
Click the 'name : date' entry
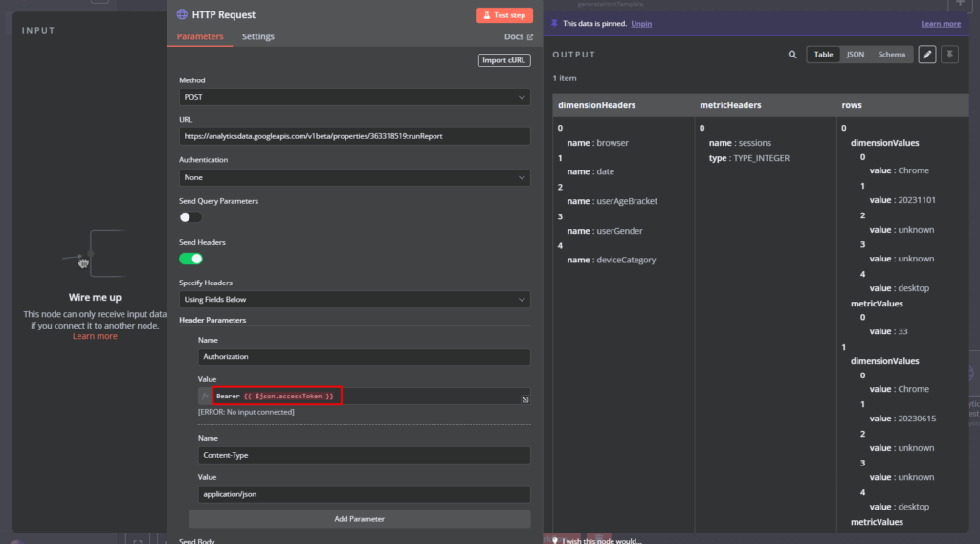(590, 172)
